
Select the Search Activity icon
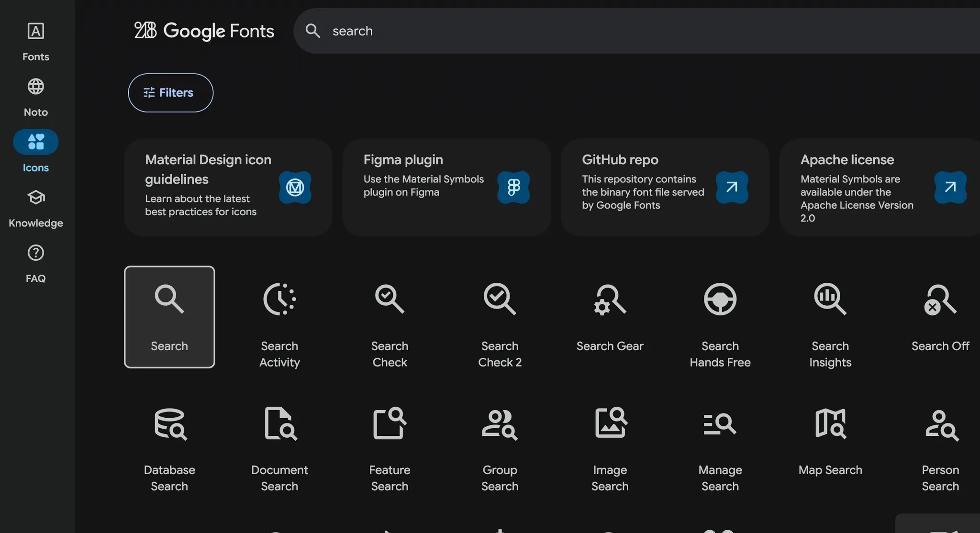279,317
